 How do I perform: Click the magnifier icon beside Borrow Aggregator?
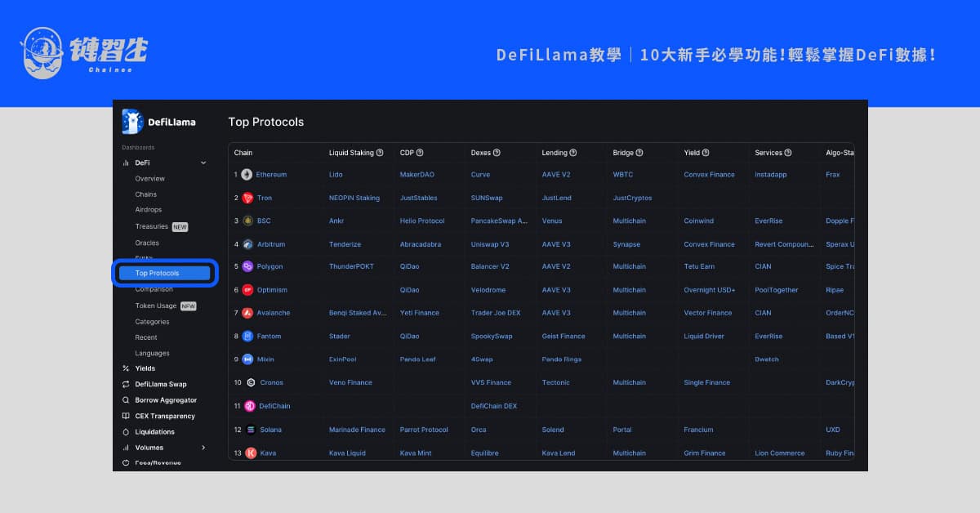click(126, 400)
